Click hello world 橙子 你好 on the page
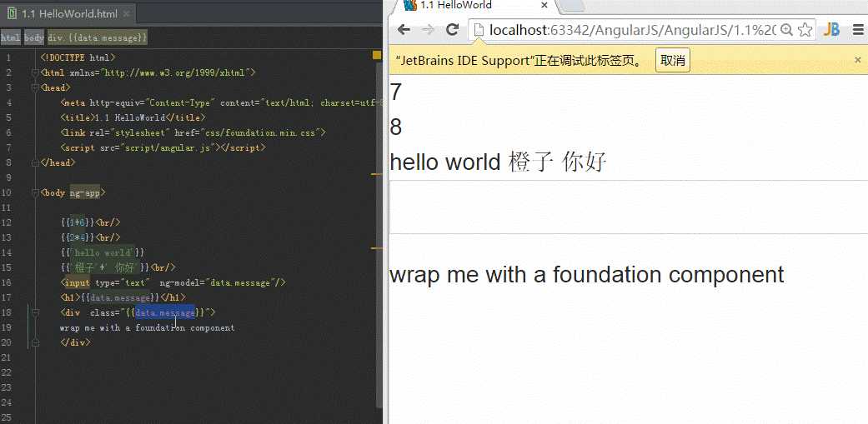 (x=499, y=162)
